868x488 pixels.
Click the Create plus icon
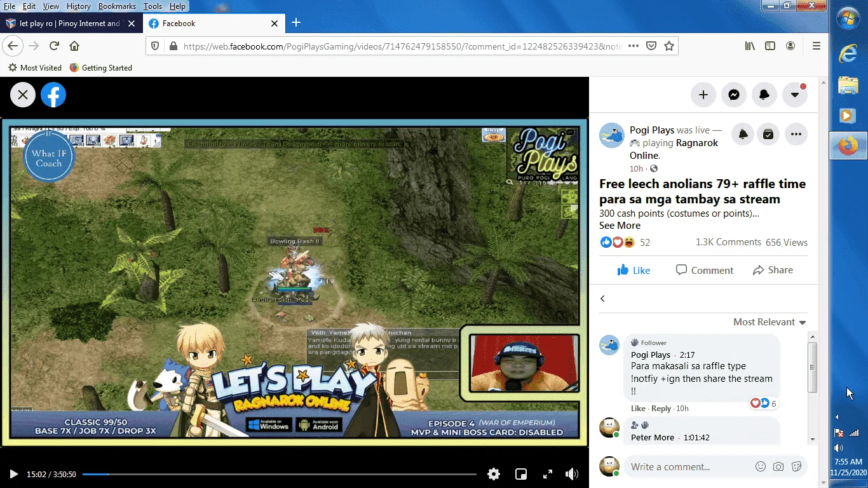(x=703, y=95)
